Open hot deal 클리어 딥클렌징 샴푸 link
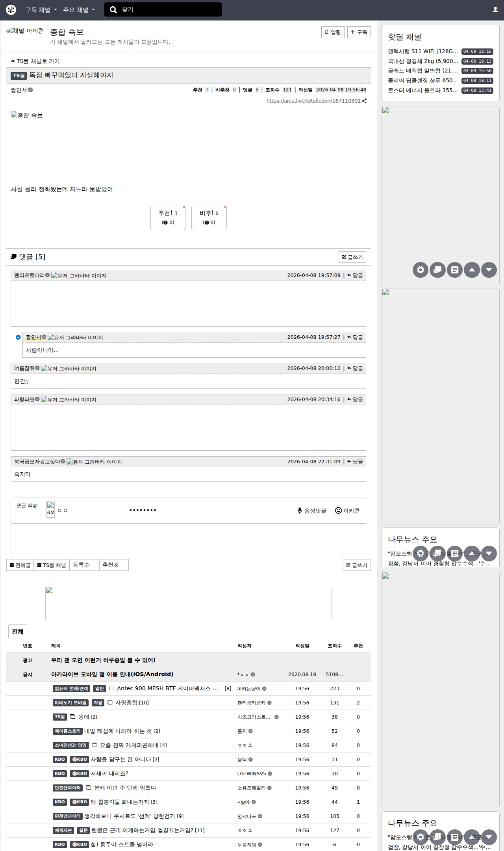The height and width of the screenshot is (851, 504). click(x=423, y=80)
